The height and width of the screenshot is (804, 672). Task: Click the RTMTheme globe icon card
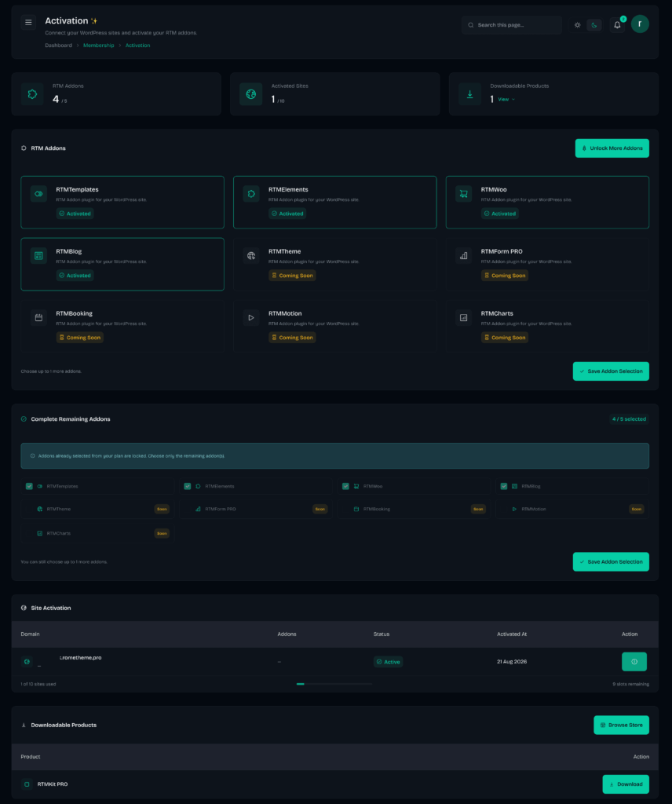(x=251, y=255)
